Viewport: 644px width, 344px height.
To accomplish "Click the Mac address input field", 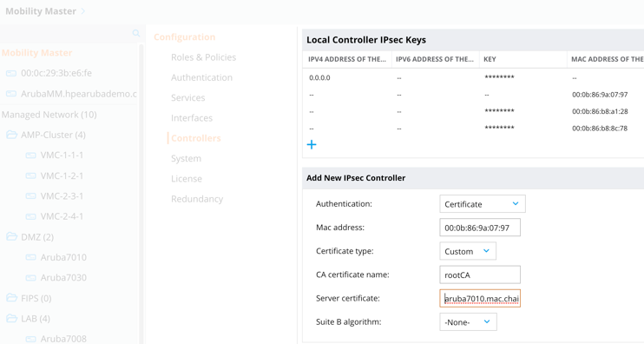I will coord(480,228).
